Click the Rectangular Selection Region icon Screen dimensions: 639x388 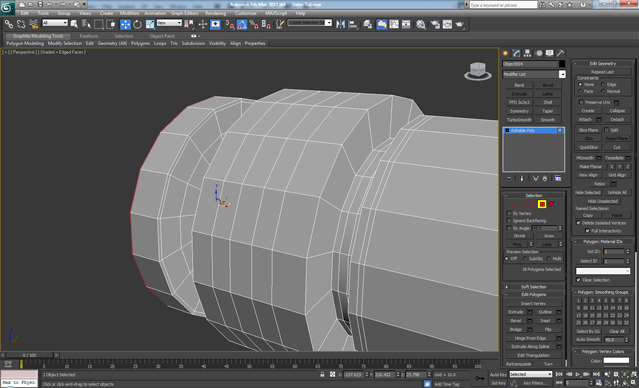(x=99, y=24)
